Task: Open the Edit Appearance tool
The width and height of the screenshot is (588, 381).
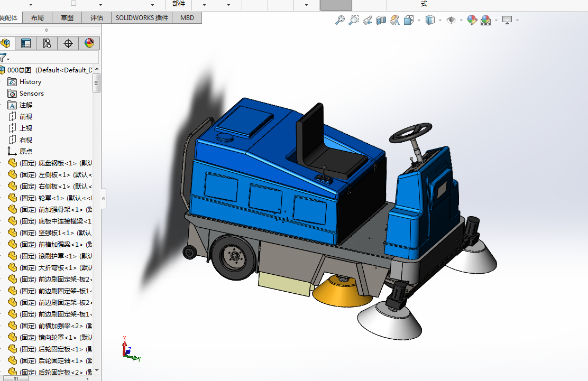Action: pos(472,20)
